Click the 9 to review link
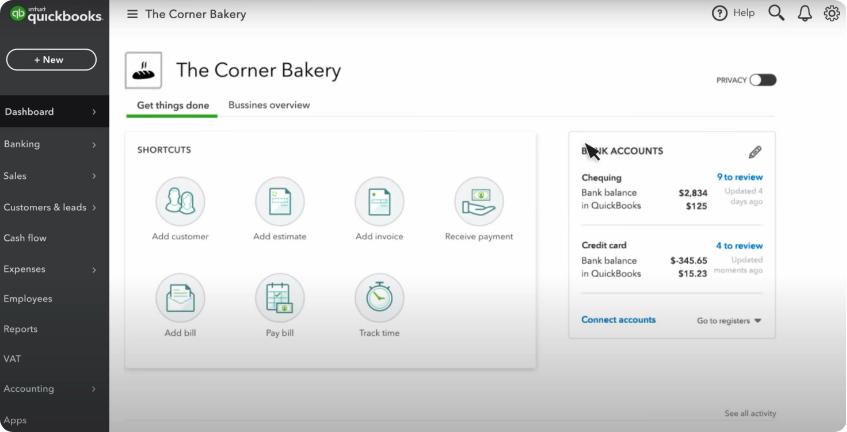 point(740,177)
